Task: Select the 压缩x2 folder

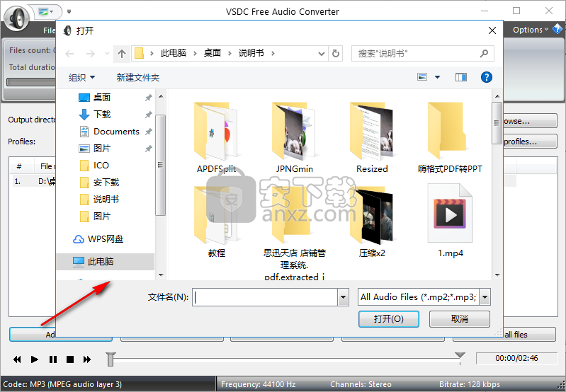Action: (372, 221)
